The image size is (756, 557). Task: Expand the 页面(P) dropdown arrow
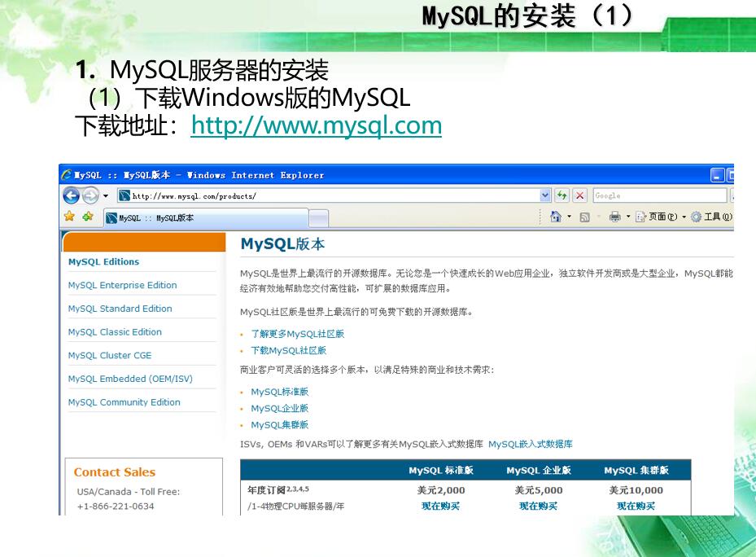684,217
